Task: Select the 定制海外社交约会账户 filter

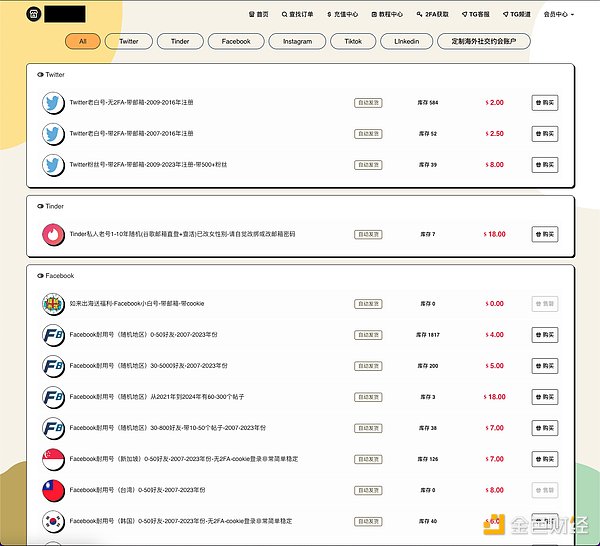Action: coord(487,42)
